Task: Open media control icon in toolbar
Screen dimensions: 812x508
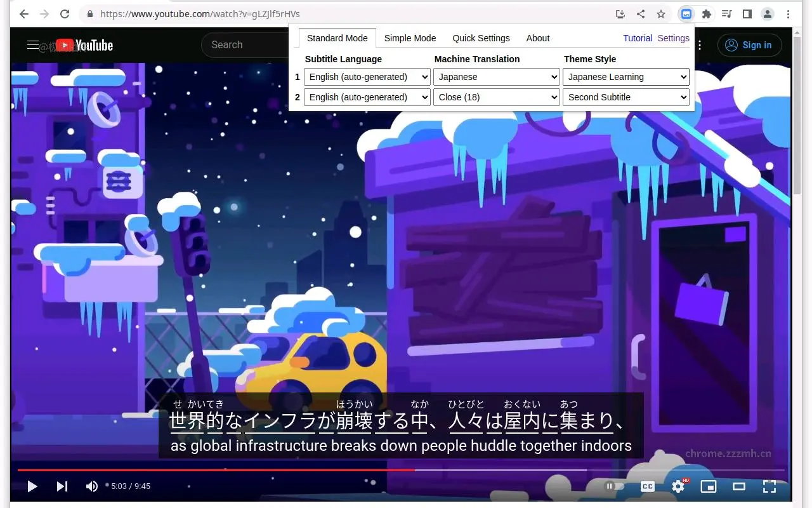Action: pyautogui.click(x=727, y=14)
